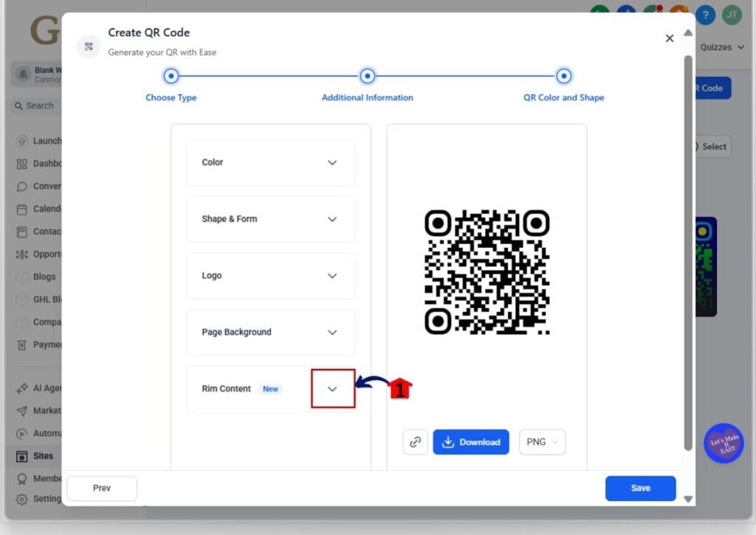This screenshot has height=535, width=756.
Task: Open the Settings gear icon
Action: click(x=21, y=499)
